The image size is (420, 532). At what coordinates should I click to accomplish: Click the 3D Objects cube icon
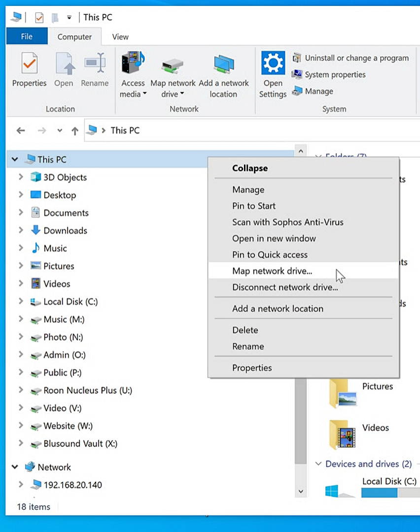pos(35,177)
